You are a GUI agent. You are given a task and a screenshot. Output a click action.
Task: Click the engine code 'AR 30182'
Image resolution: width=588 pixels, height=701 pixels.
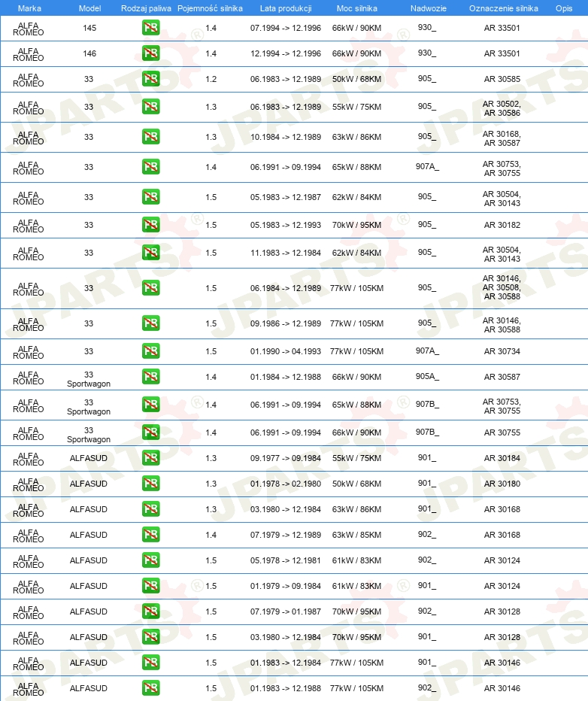[502, 224]
